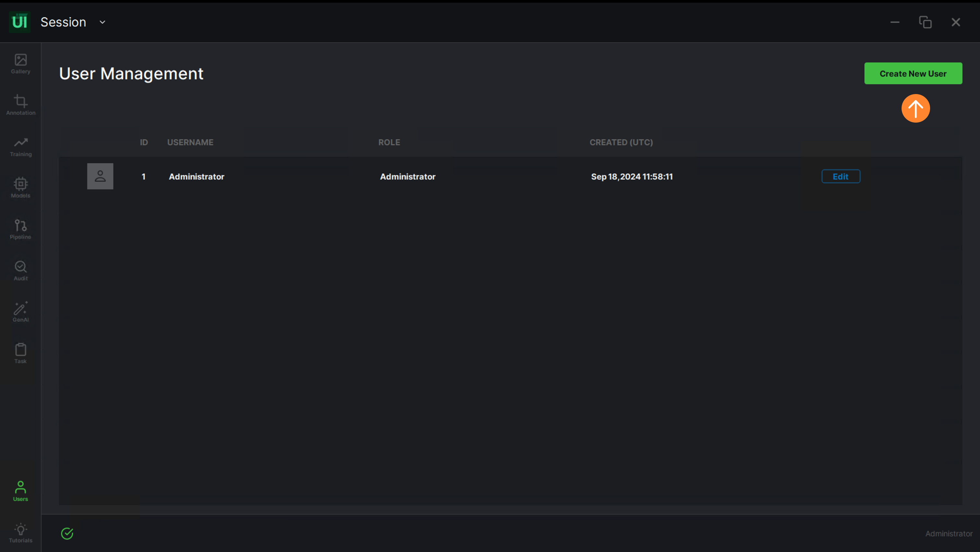This screenshot has width=980, height=552.
Task: Switch to the Audit view
Action: 20,271
